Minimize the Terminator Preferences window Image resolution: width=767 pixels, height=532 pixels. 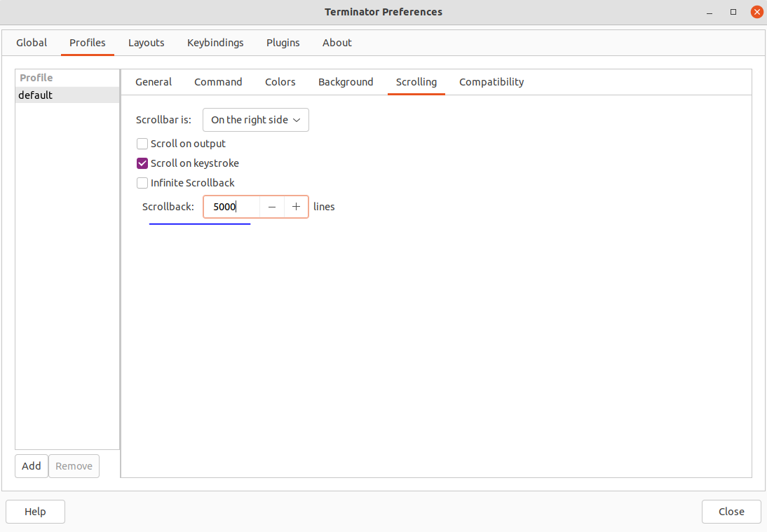click(710, 12)
